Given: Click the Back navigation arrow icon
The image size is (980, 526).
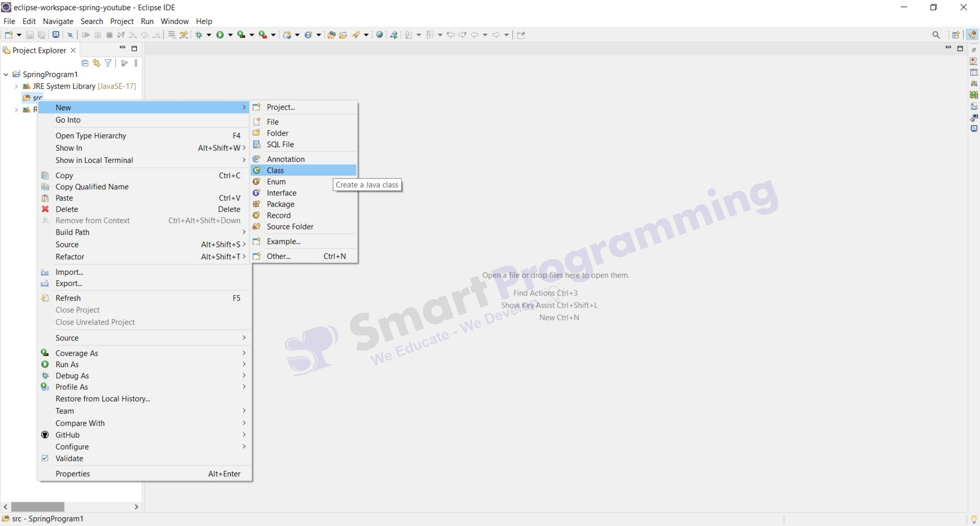Looking at the screenshot, I should tap(474, 35).
